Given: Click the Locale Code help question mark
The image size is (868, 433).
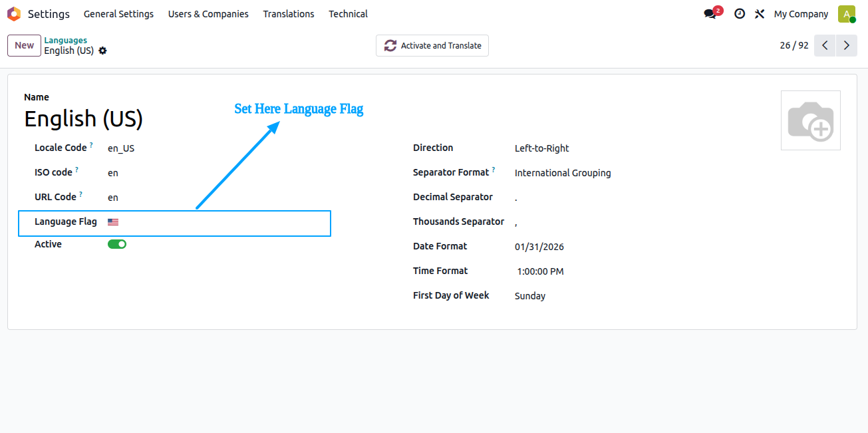Looking at the screenshot, I should [x=91, y=145].
